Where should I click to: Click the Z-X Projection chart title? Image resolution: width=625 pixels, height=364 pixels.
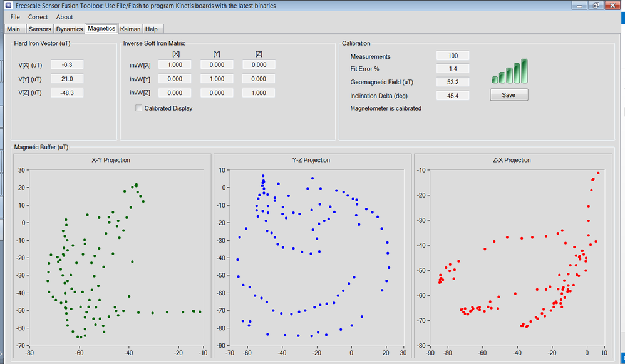click(x=512, y=160)
